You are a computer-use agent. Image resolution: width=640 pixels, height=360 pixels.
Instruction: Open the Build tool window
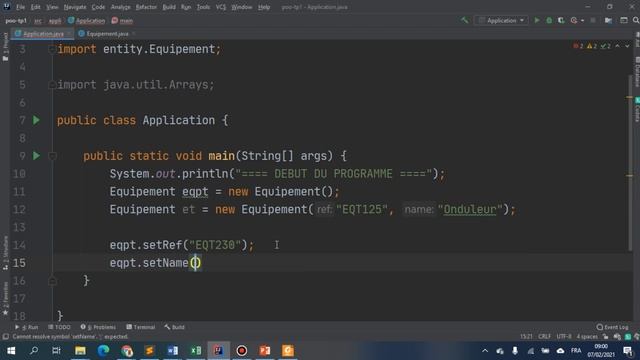coord(174,327)
